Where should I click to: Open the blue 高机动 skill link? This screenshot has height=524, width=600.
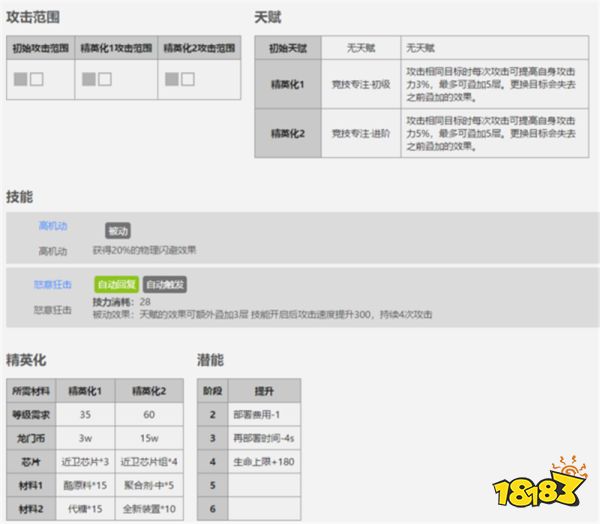(x=52, y=227)
